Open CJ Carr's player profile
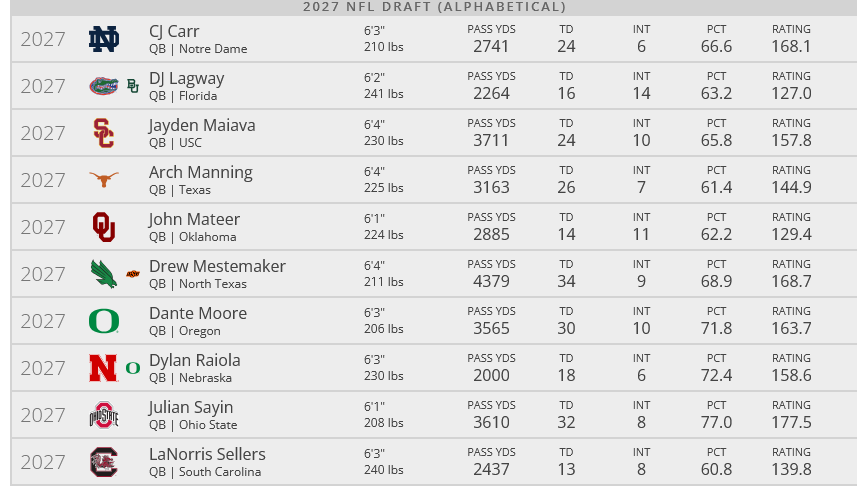Screen dimensions: 857x500 point(174,31)
